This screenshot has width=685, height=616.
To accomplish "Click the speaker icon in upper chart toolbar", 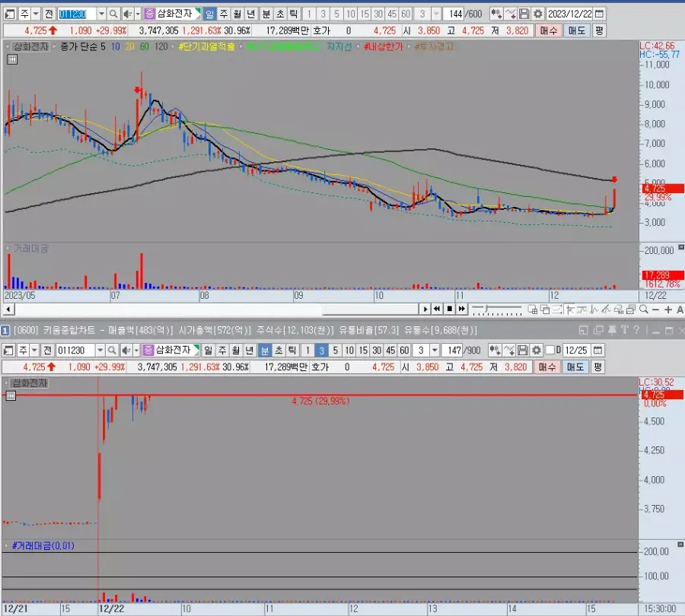I will pos(127,14).
